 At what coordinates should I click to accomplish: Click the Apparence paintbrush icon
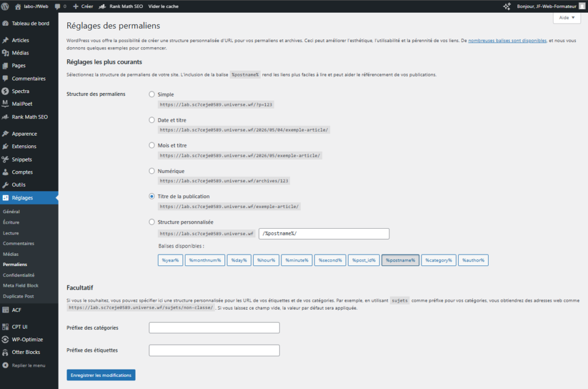tap(5, 133)
